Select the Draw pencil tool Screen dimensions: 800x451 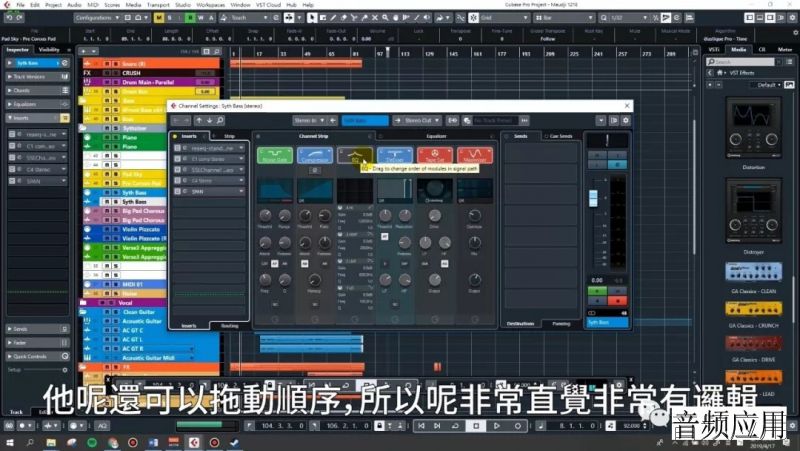coord(333,18)
